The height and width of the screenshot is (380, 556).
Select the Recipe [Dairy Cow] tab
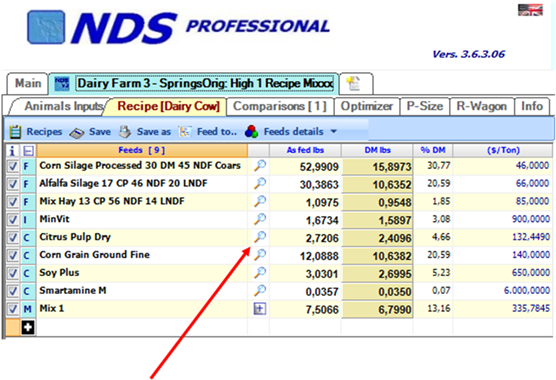[x=168, y=106]
